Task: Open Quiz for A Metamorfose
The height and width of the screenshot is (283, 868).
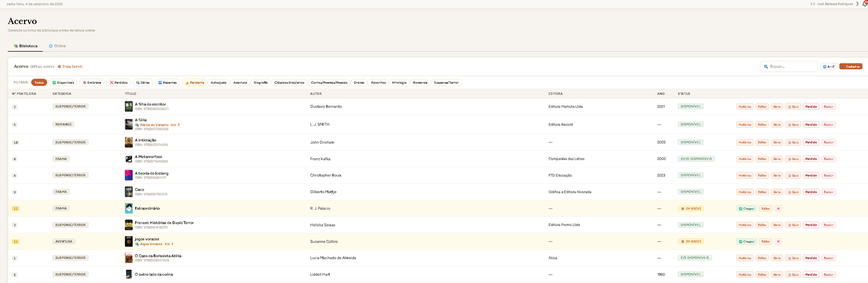Action: pos(793,159)
